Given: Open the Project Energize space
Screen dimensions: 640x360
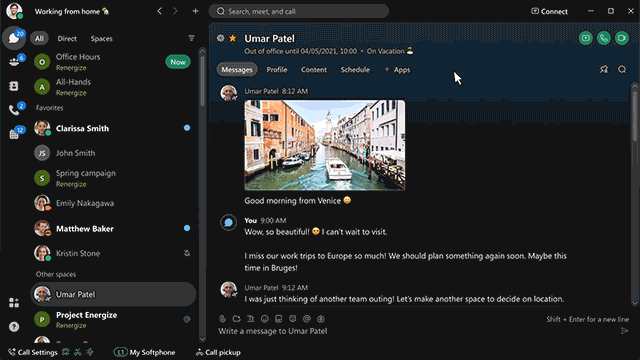Looking at the screenshot, I should (x=113, y=320).
